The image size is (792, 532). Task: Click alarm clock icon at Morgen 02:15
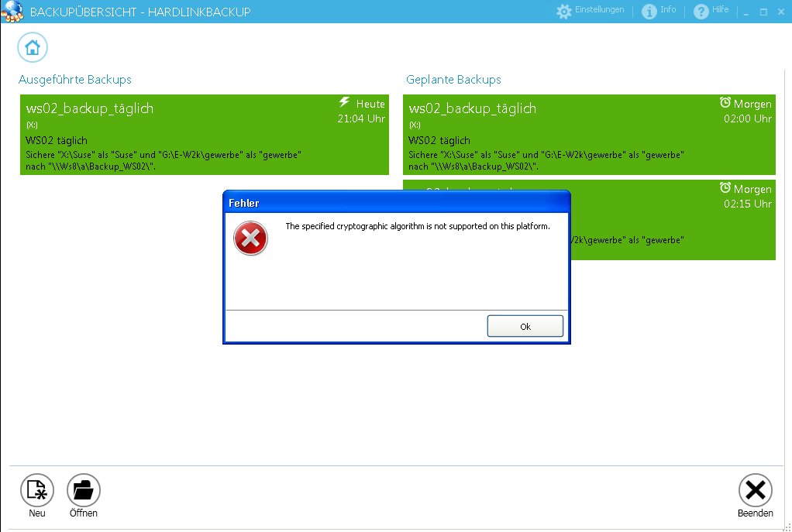(x=725, y=188)
